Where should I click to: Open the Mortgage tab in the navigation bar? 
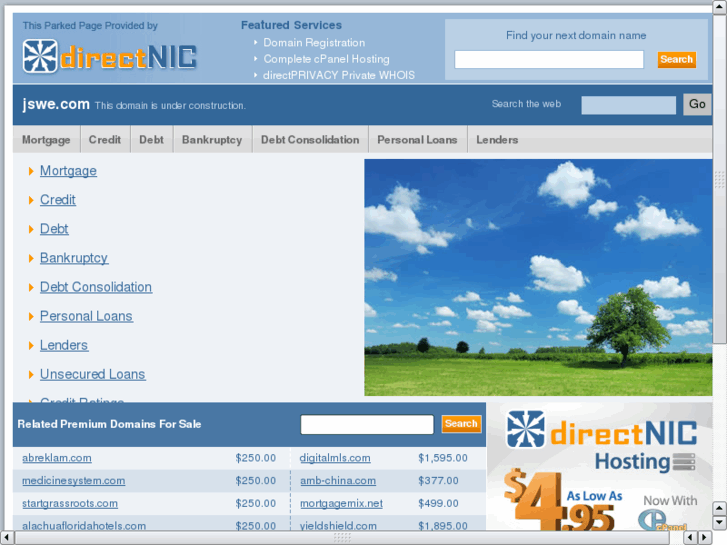tap(46, 140)
